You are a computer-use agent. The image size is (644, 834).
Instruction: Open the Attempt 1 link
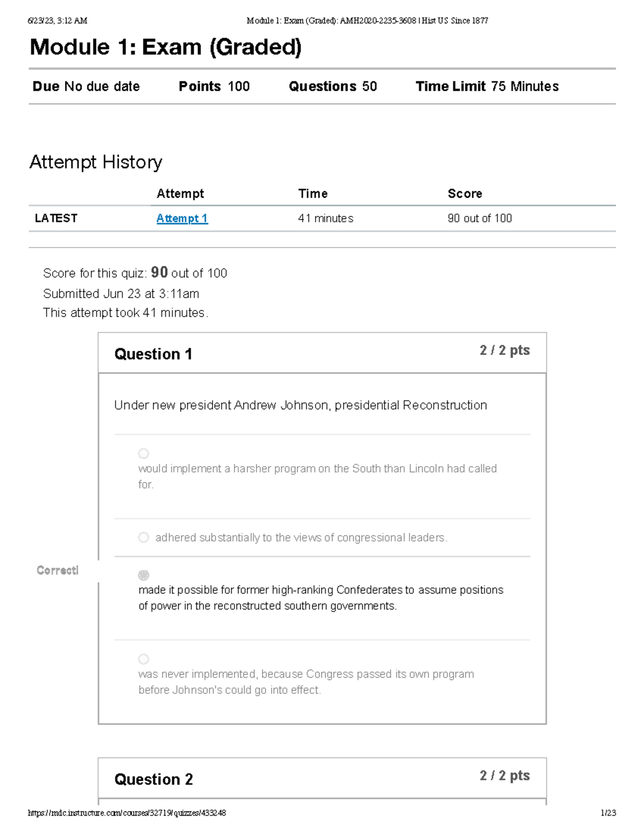[x=182, y=219]
